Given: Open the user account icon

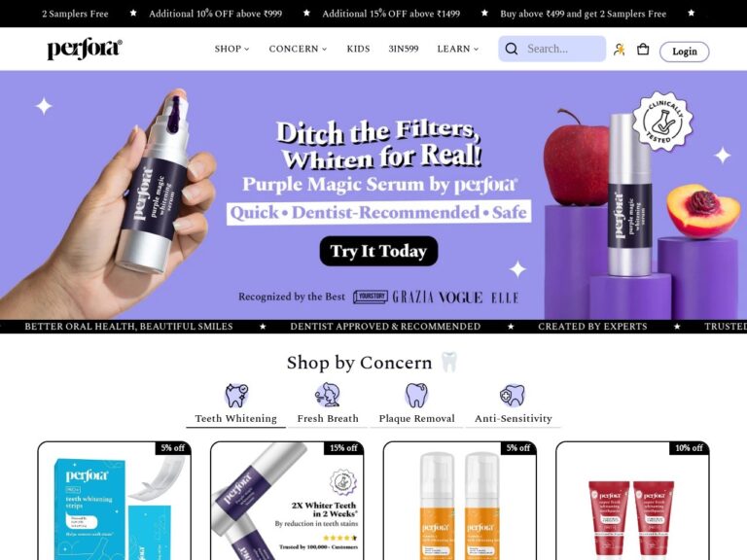Looking at the screenshot, I should click(619, 49).
